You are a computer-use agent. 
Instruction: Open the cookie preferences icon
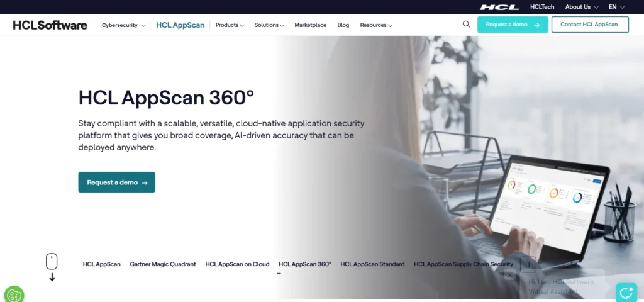[14, 295]
